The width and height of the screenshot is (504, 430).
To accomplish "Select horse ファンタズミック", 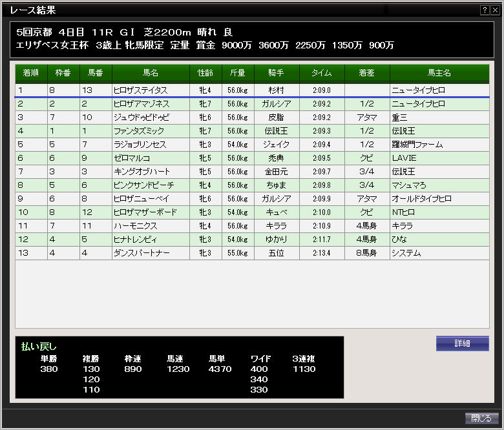I will (x=139, y=131).
